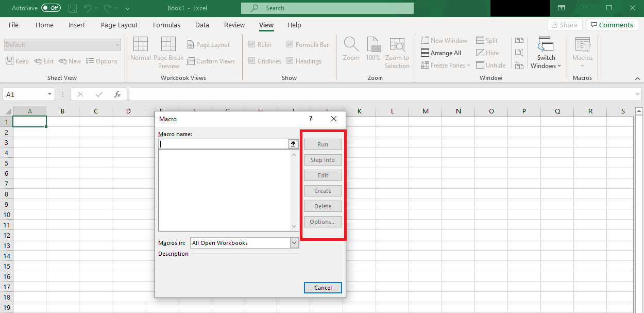
Task: Open the Macros ribbon dropdown
Action: [583, 53]
